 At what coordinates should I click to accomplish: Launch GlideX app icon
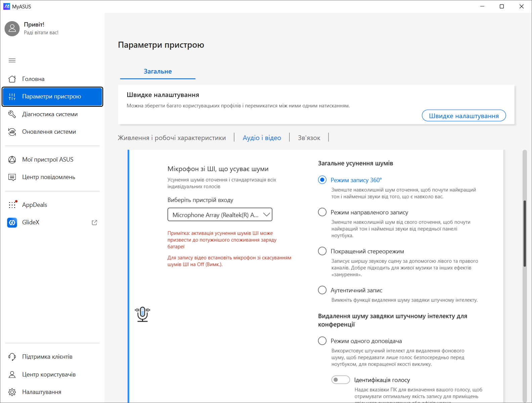12,222
